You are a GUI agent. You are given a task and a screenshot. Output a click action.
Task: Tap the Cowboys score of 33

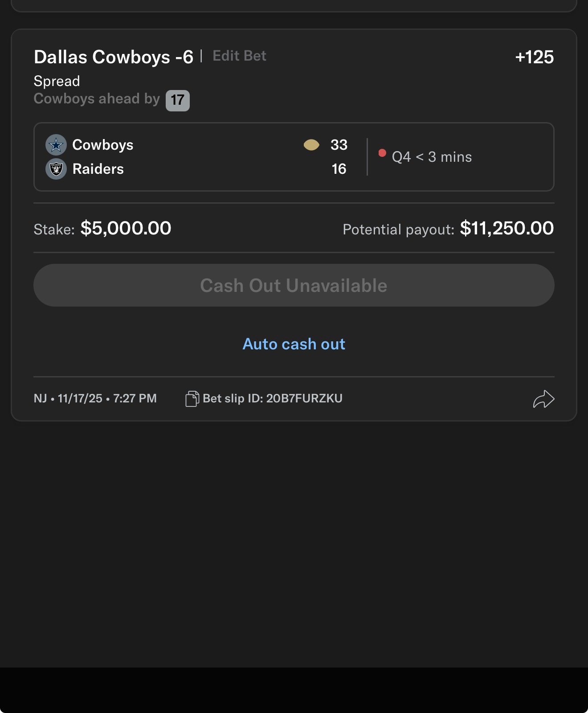(x=339, y=145)
